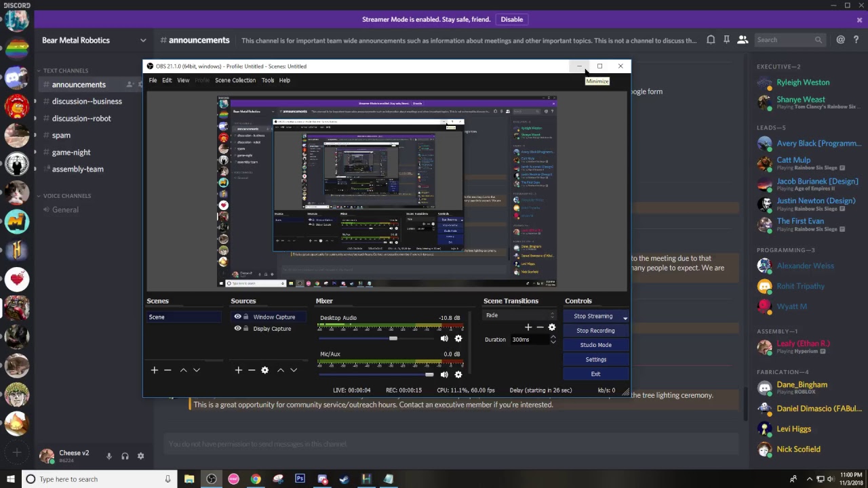Adjust Mic/Aux volume slider
This screenshot has height=488, width=868.
click(x=429, y=374)
